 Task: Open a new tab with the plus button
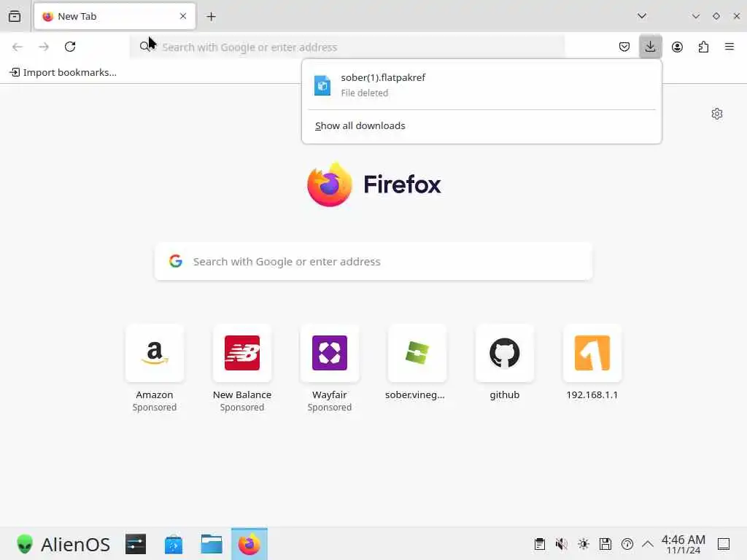click(x=211, y=17)
